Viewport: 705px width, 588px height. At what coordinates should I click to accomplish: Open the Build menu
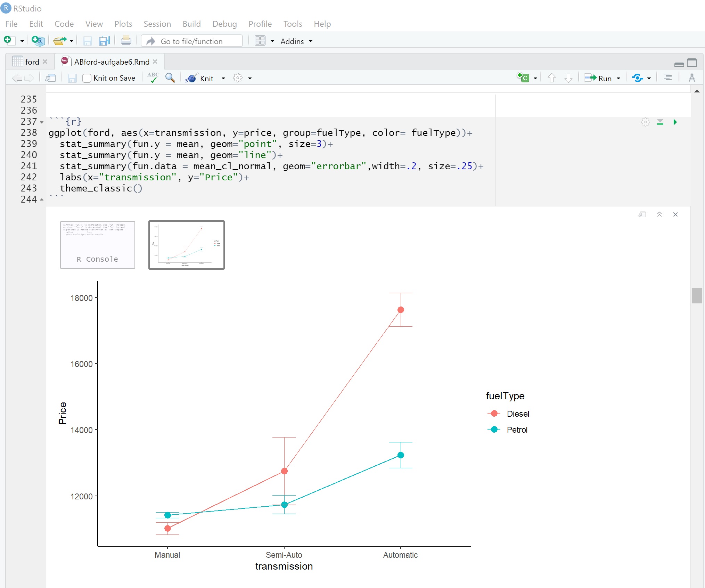coord(191,24)
